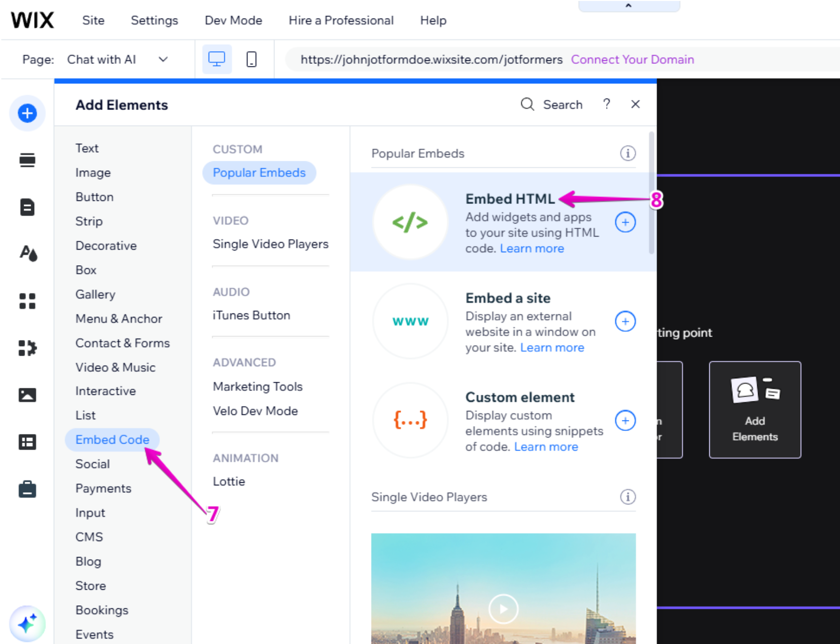Viewport: 840px width, 644px height.
Task: Open the Page selector dropdown
Action: click(163, 59)
